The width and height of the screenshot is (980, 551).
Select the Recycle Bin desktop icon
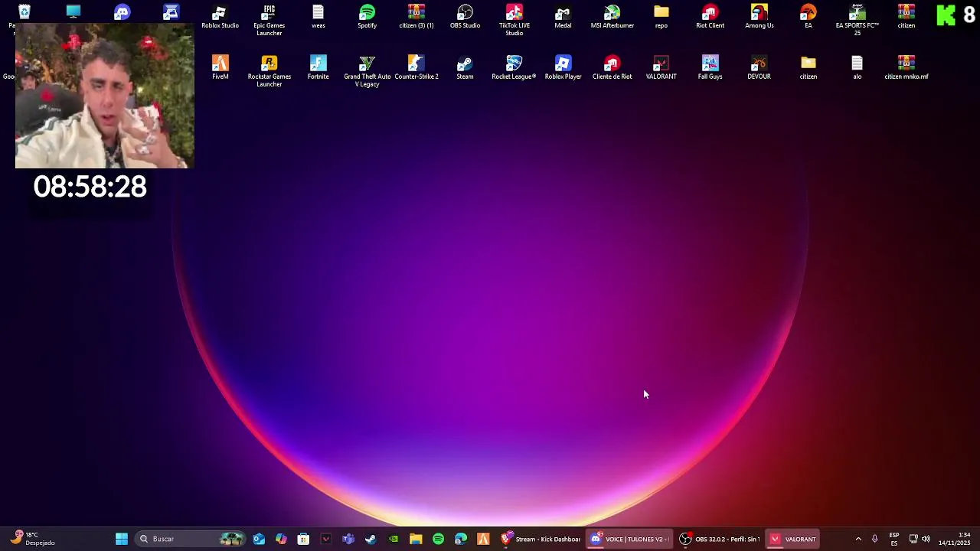(x=24, y=12)
